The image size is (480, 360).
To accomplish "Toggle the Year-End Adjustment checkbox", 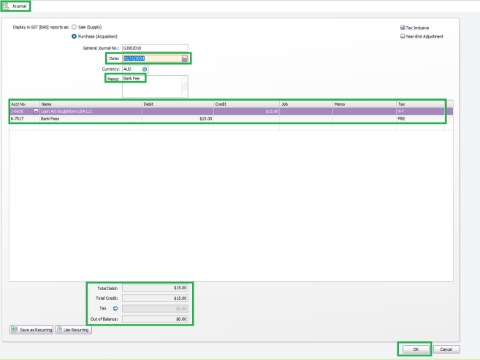I will 402,36.
